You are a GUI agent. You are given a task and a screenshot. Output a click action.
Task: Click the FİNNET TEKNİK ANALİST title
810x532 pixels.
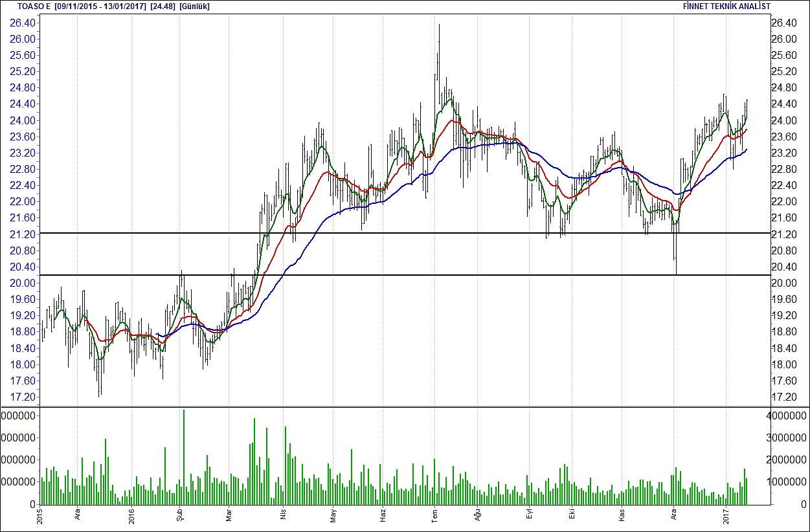[x=726, y=6]
